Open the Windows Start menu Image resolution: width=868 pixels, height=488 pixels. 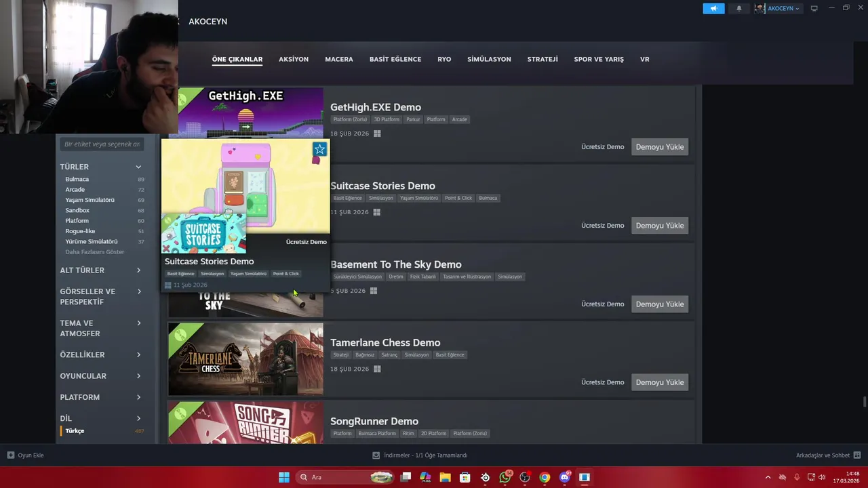click(284, 477)
